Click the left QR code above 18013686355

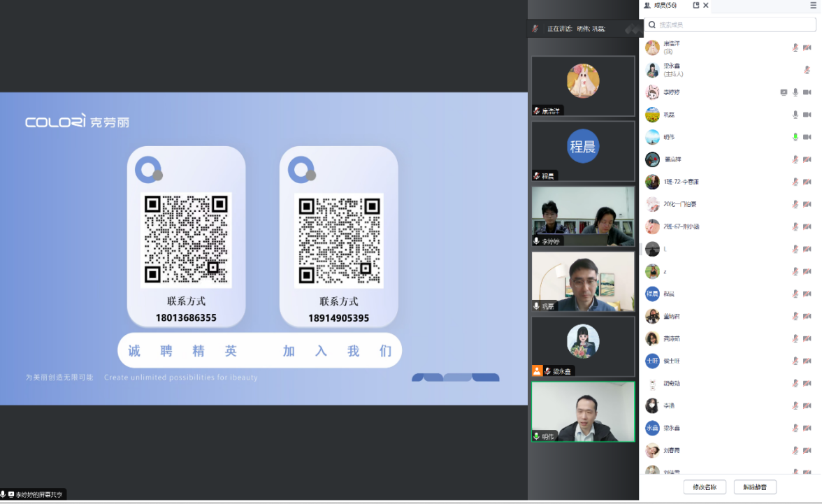pos(186,240)
